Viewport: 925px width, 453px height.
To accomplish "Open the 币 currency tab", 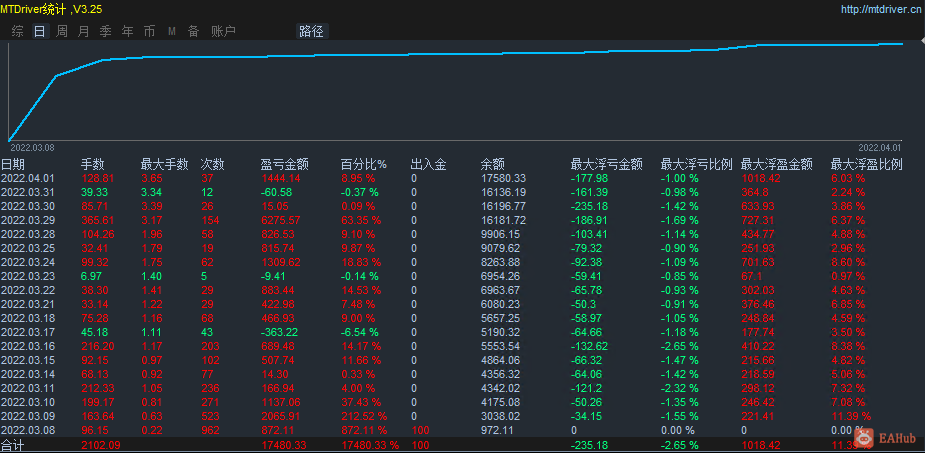I will click(x=149, y=31).
